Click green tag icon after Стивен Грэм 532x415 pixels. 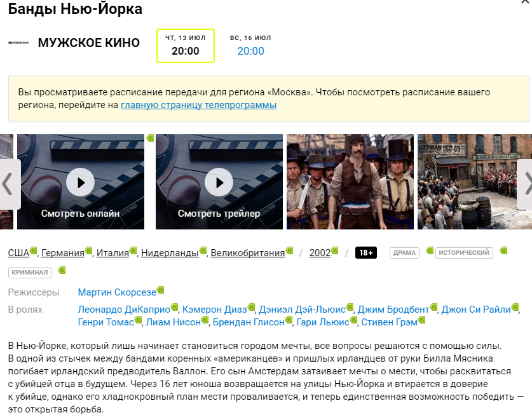[422, 320]
